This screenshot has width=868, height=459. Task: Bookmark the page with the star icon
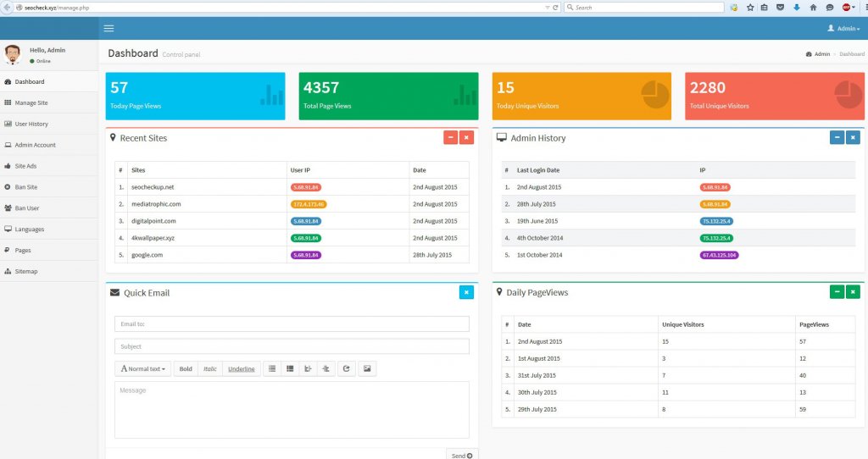click(749, 7)
